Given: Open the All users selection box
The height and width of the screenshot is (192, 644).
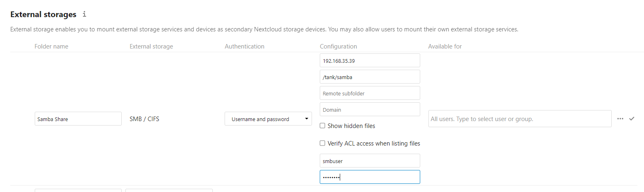Looking at the screenshot, I should click(x=520, y=119).
